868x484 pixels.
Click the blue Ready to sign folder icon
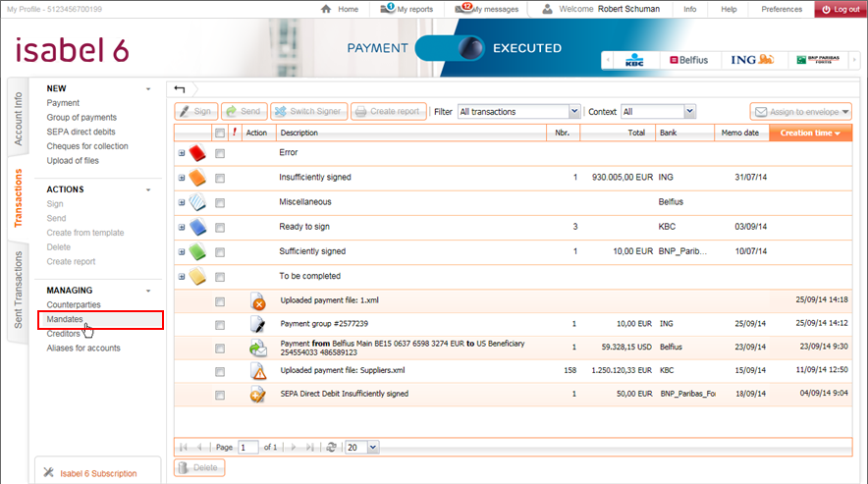(x=197, y=227)
